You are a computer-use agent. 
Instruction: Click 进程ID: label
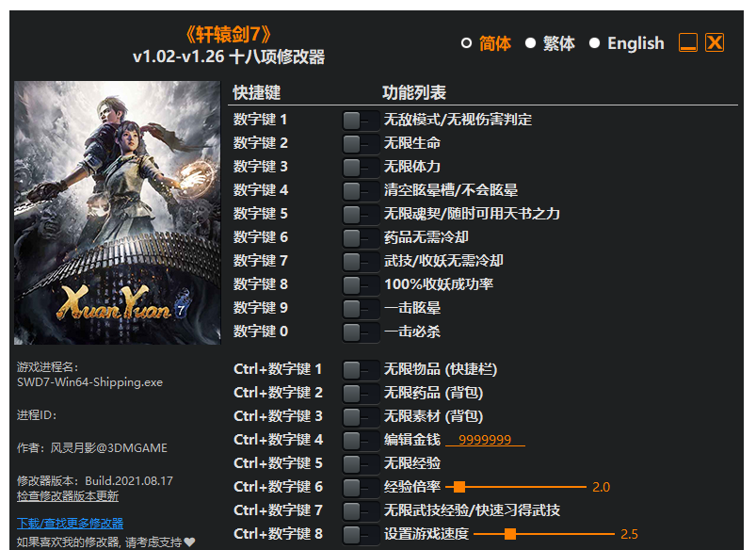tap(37, 415)
